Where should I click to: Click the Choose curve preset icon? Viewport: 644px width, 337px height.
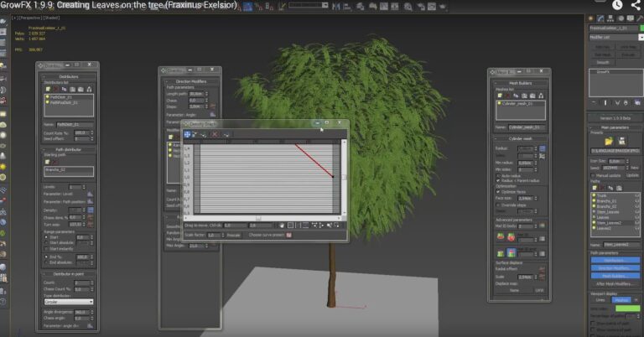tap(288, 236)
